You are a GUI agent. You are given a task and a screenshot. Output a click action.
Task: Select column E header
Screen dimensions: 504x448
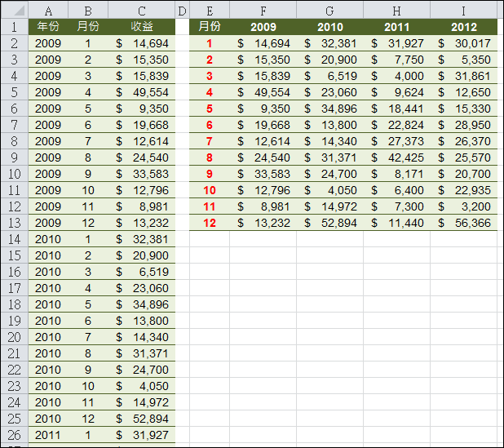[210, 11]
